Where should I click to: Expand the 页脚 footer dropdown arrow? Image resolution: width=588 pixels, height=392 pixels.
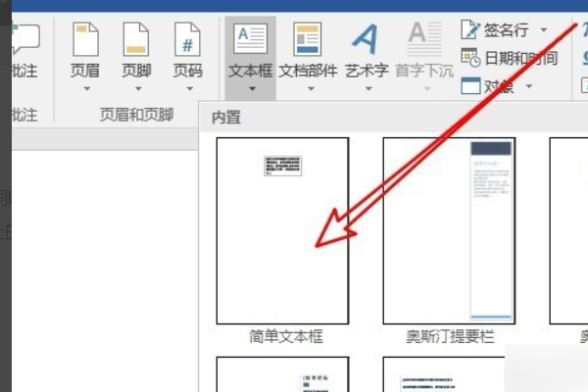(x=138, y=89)
